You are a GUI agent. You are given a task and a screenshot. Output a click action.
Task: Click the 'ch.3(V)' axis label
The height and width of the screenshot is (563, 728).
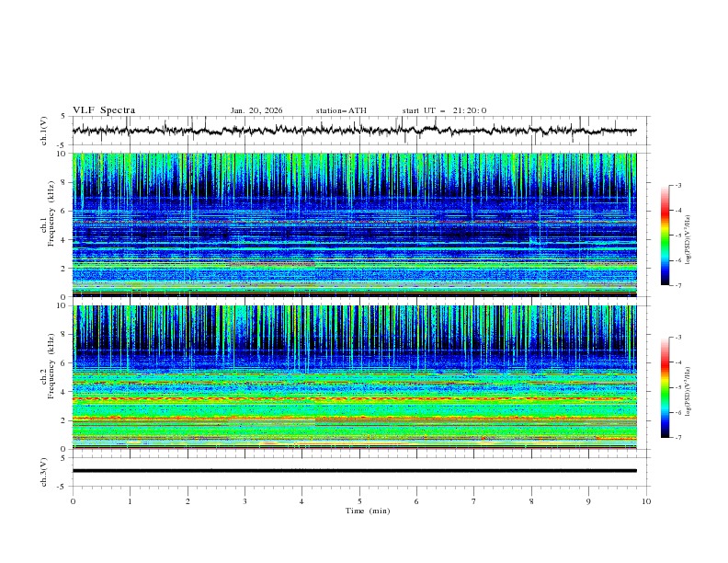pyautogui.click(x=44, y=472)
